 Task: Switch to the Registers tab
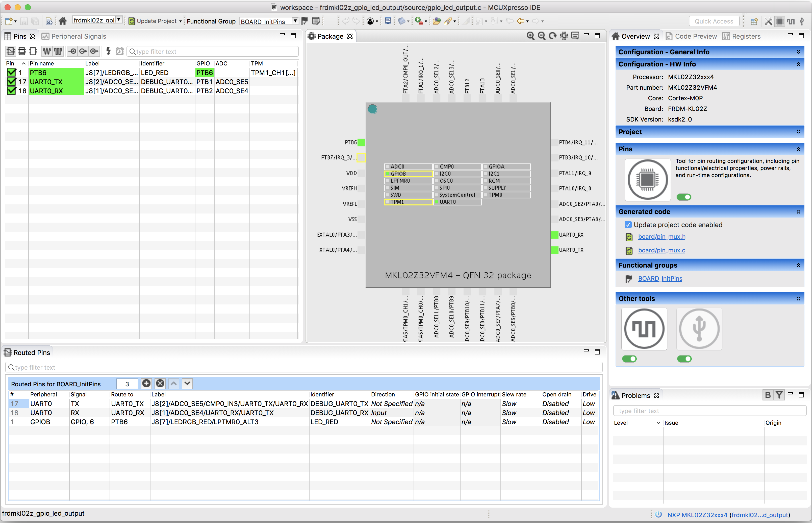(x=741, y=36)
